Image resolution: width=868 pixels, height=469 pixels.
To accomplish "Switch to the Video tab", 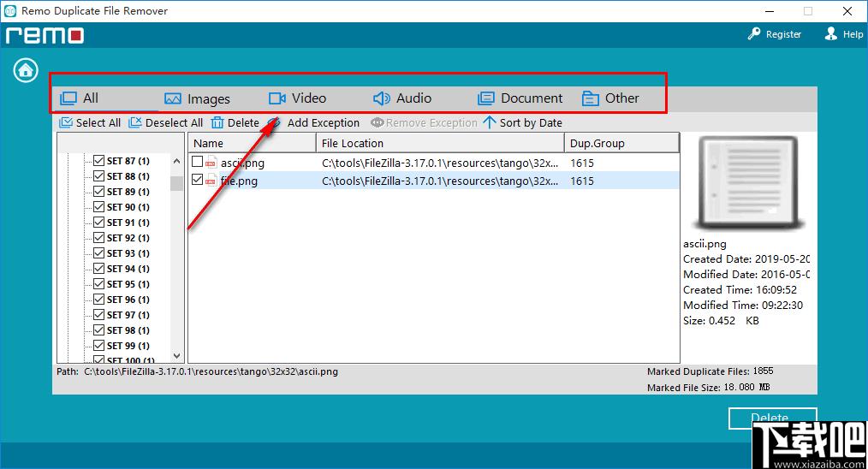I will pyautogui.click(x=297, y=98).
